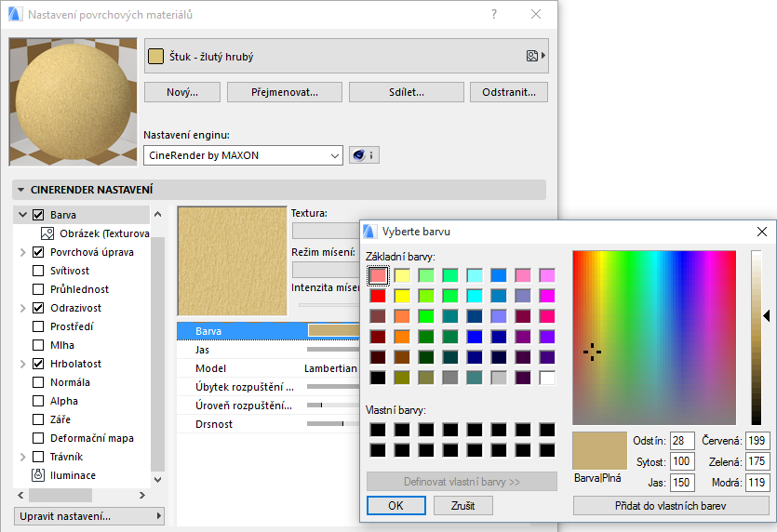Screen dimensions: 777x532
Task: Open the Upravit nastavení menu
Action: [x=88, y=516]
